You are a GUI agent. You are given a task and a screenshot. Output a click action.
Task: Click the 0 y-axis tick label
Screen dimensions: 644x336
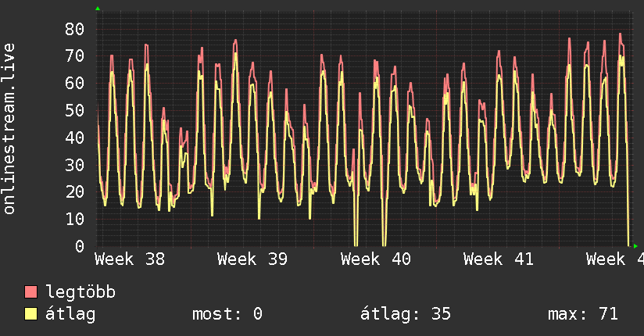click(80, 246)
